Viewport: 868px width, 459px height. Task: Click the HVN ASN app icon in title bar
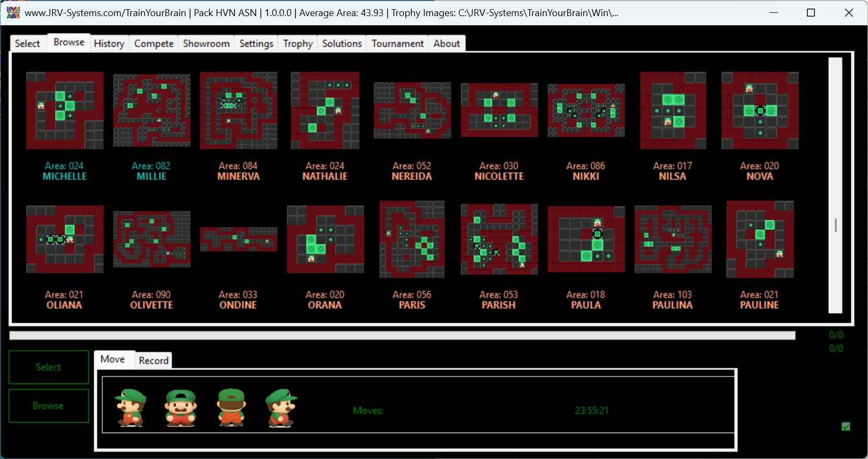coord(13,12)
